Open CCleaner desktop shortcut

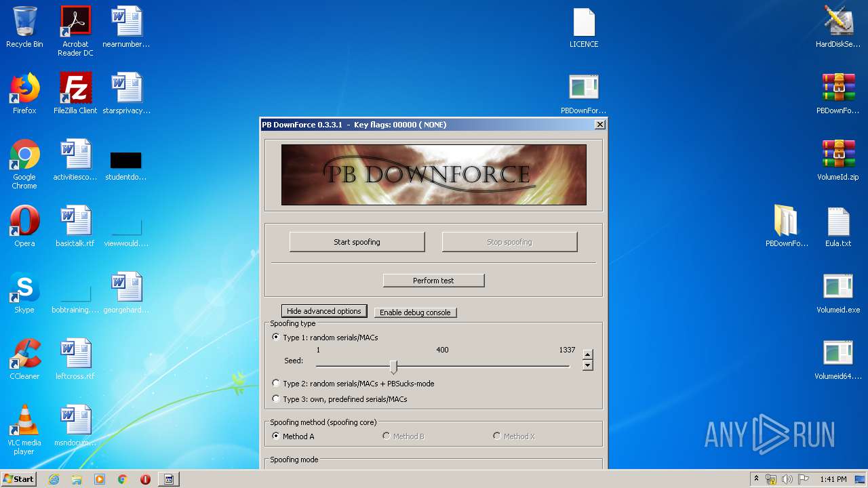(24, 359)
